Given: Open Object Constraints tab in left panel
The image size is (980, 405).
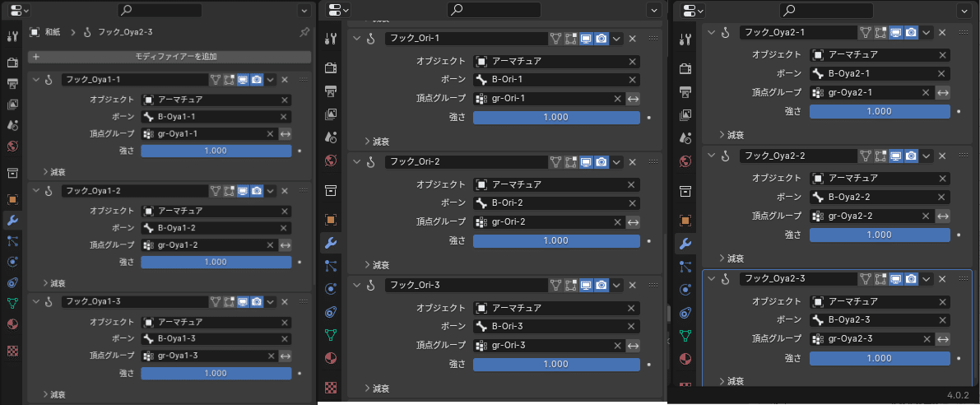Looking at the screenshot, I should pos(12,282).
